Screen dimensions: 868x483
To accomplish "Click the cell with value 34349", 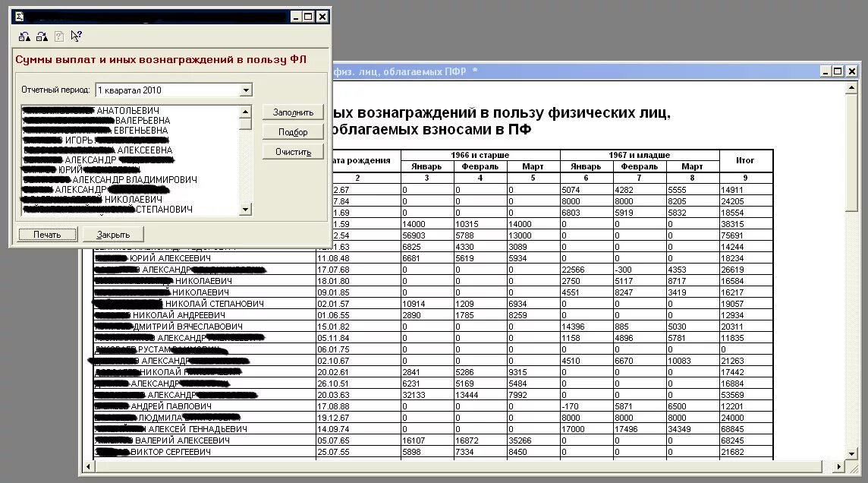I will click(693, 429).
